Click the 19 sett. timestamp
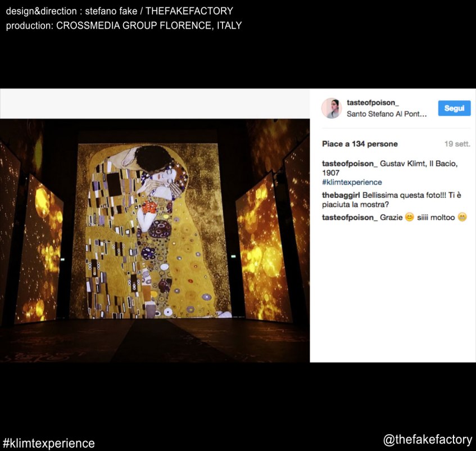Screen dimensions: 476x451 click(x=456, y=144)
